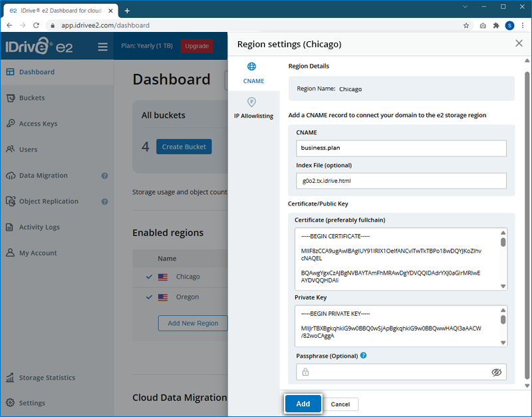Open Buckets from the sidebar
The height and width of the screenshot is (417, 532).
[x=32, y=98]
